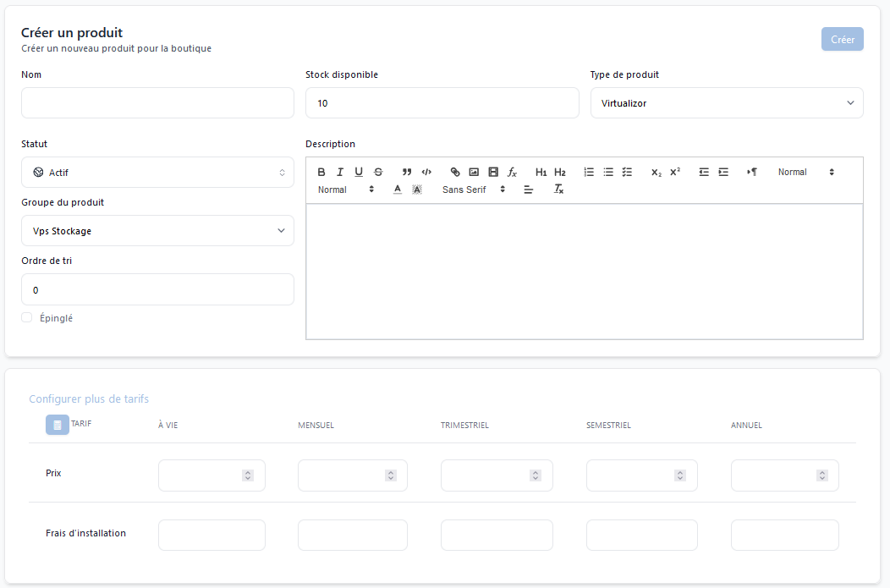The image size is (890, 588).
Task: Open the Configurer plus de tarifs link
Action: 89,399
